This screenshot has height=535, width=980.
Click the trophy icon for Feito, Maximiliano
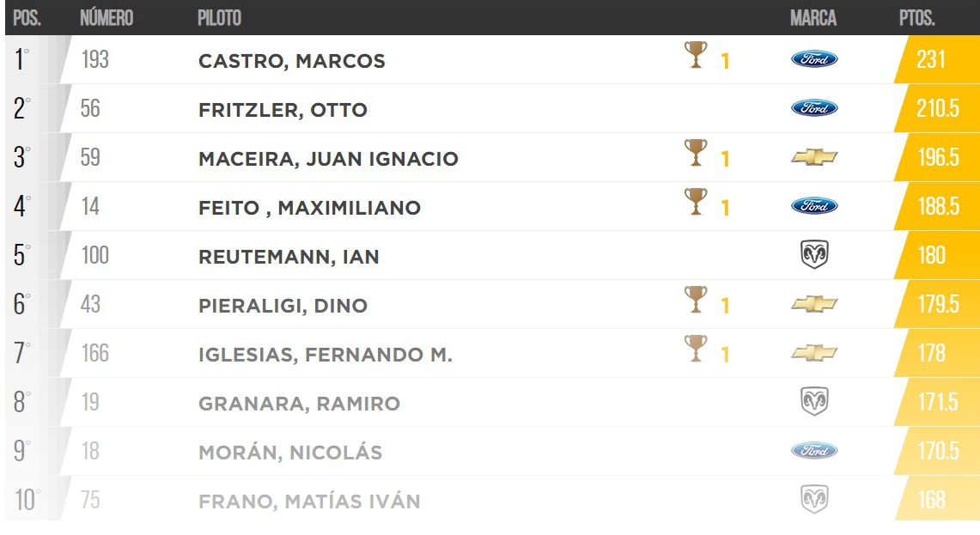(696, 203)
